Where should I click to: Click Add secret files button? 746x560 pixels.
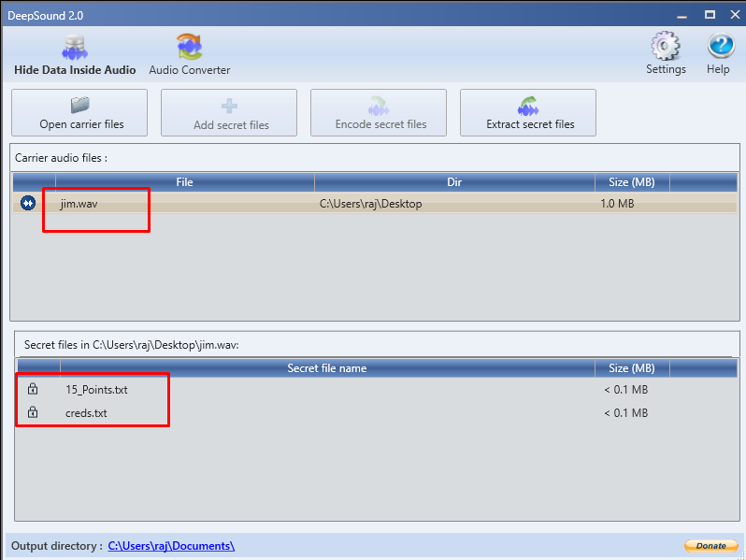click(x=229, y=113)
